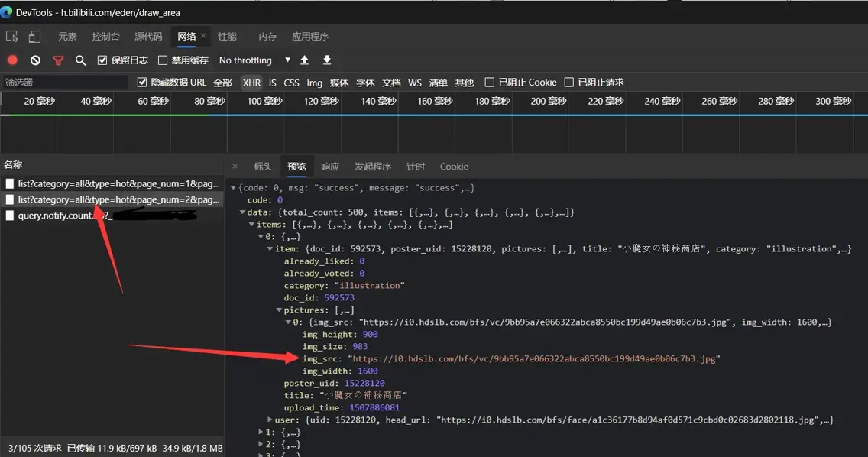This screenshot has height=457, width=868.
Task: Expand the user object node
Action: coord(270,420)
